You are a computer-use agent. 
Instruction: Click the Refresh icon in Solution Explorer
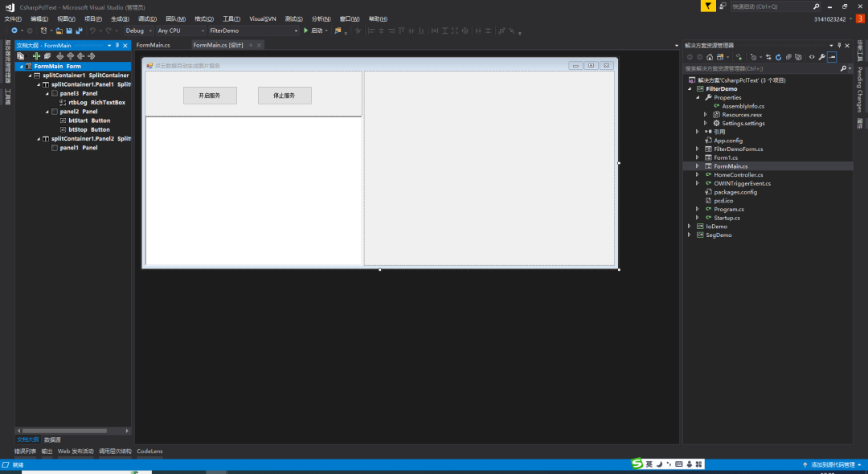click(778, 57)
